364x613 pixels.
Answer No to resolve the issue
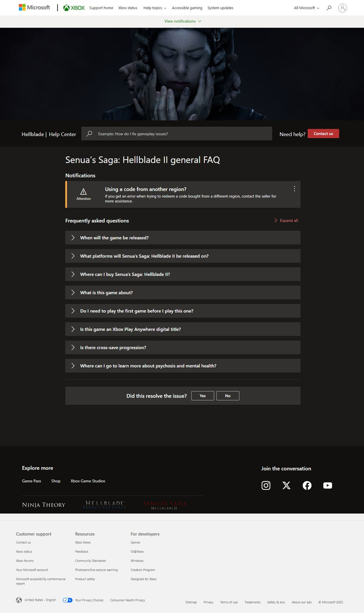click(227, 396)
